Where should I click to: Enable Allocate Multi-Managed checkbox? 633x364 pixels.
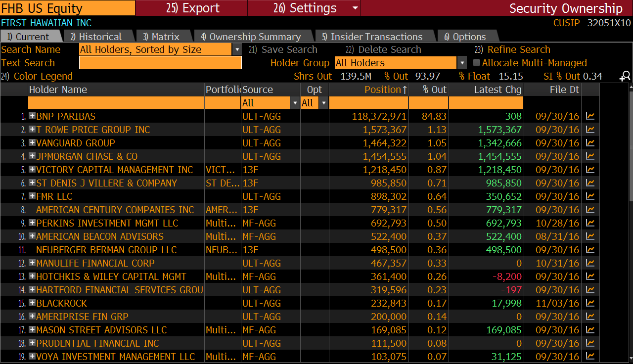(477, 63)
